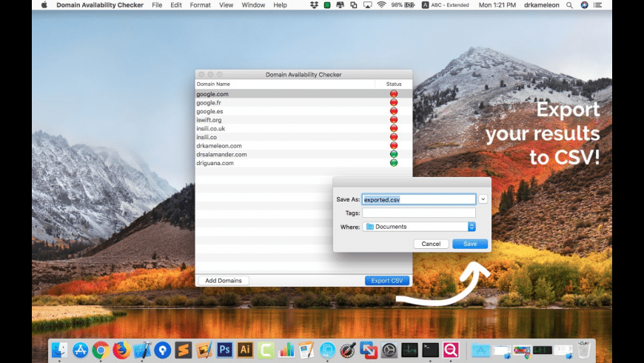644x363 pixels.
Task: Select the insili.co.uk row
Action: [x=303, y=128]
